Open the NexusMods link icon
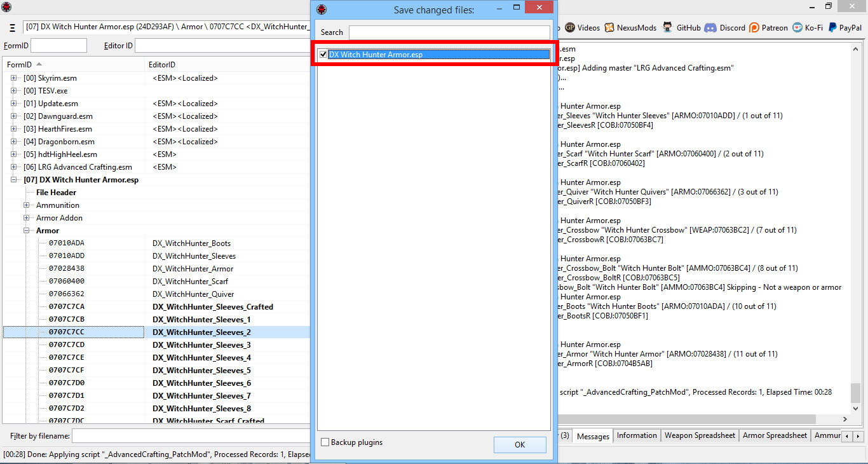868x464 pixels. pyautogui.click(x=609, y=27)
